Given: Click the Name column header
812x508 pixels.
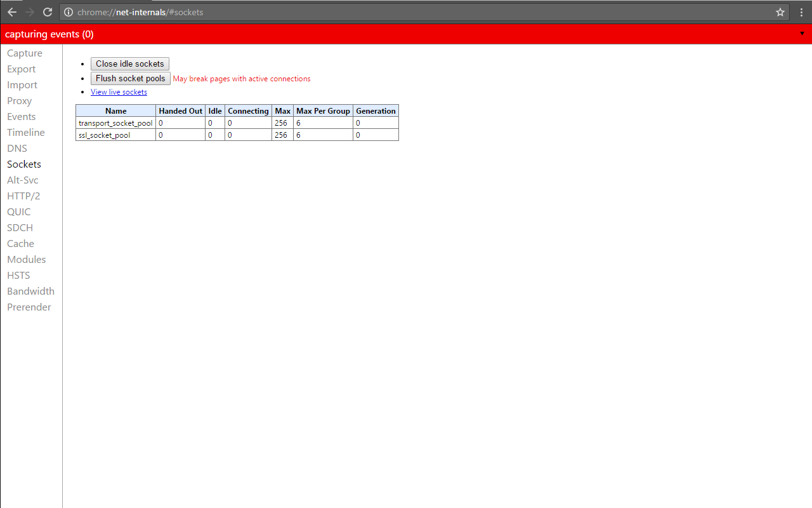Looking at the screenshot, I should [116, 111].
